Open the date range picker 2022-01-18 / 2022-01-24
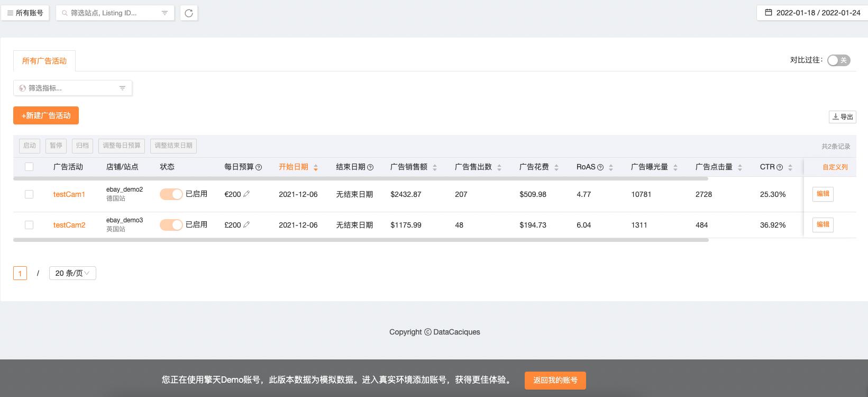868x397 pixels. pos(812,12)
